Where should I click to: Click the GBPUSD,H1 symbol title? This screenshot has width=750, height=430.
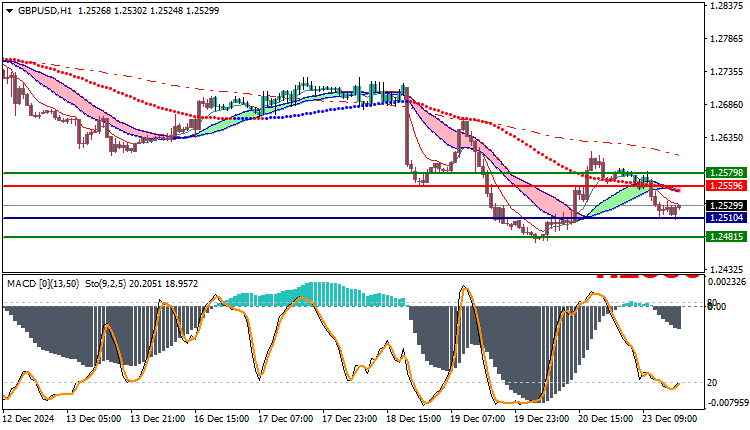44,11
